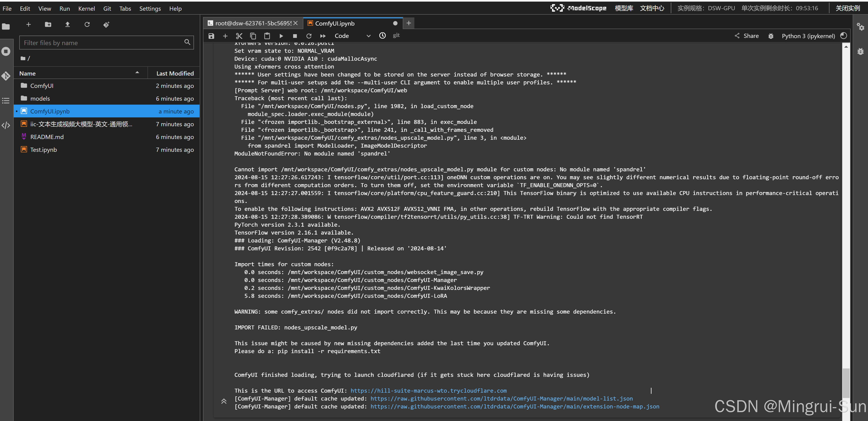Restart kernel and run all cells
Image resolution: width=868 pixels, height=421 pixels.
click(323, 36)
